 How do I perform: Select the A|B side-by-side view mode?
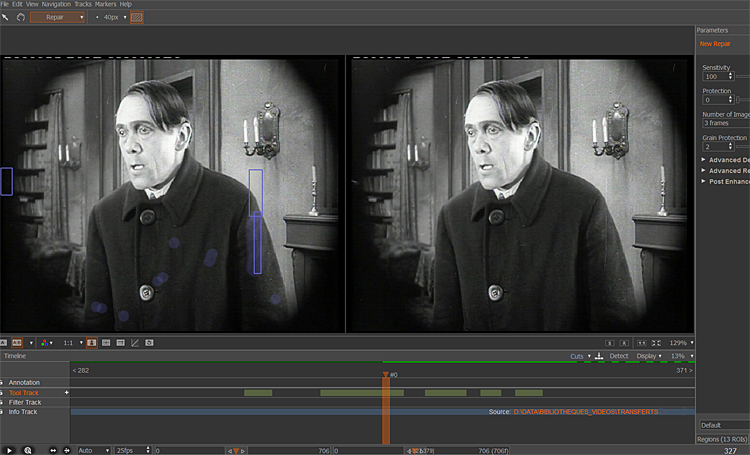coord(17,343)
